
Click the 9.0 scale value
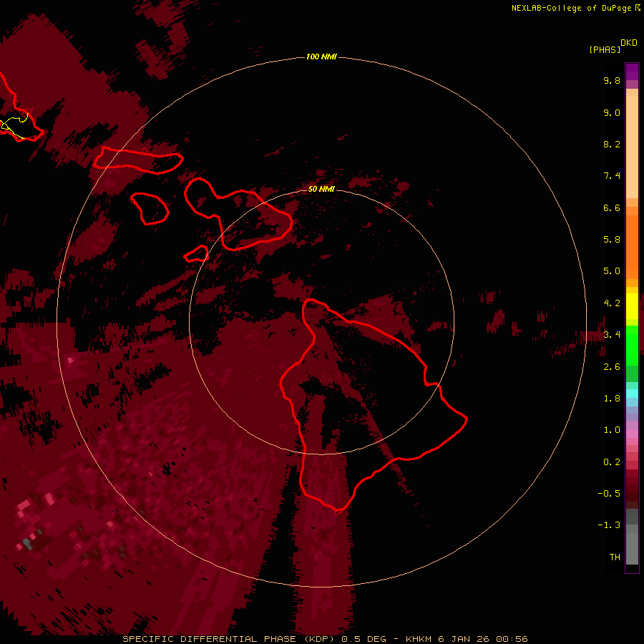(612, 112)
